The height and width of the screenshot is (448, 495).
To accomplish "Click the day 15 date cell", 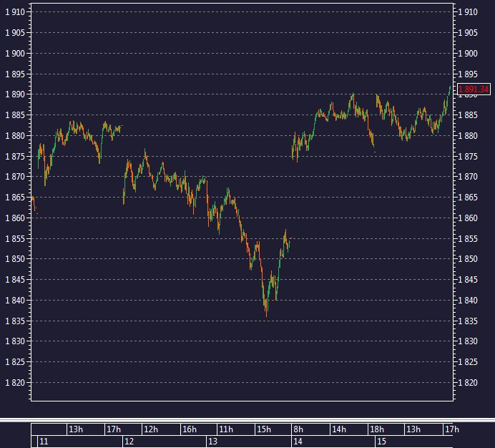I will [414, 442].
